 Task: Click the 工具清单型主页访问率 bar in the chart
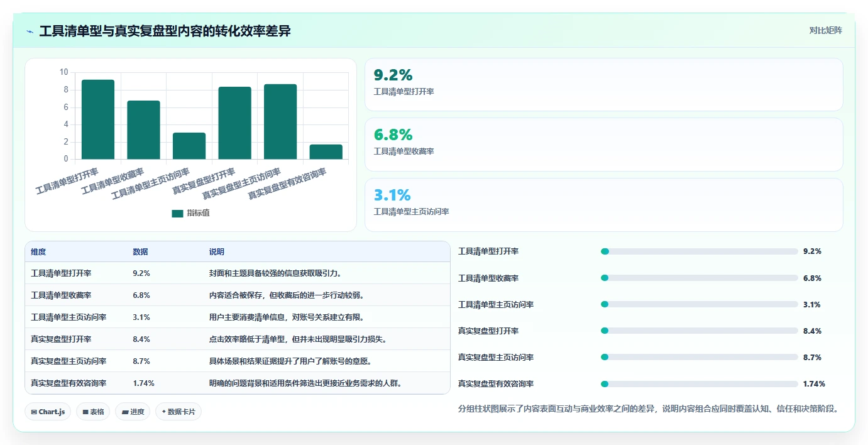[x=189, y=146]
